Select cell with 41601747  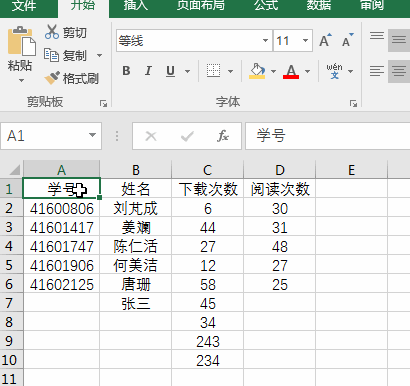point(61,246)
